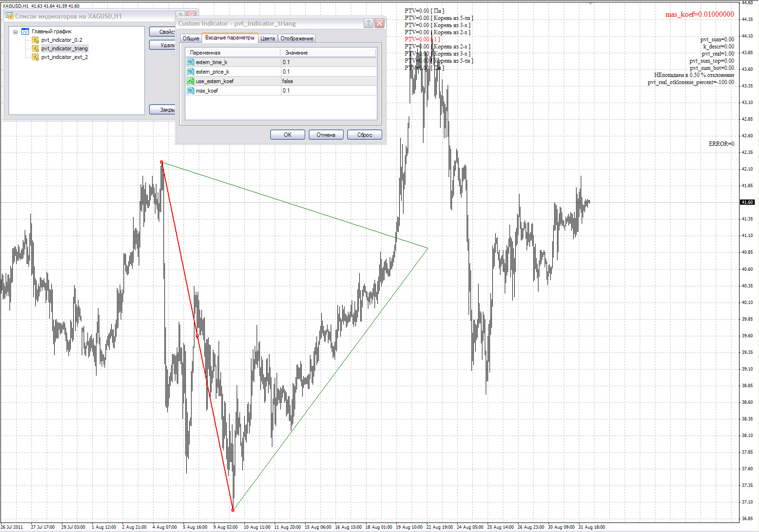The width and height of the screenshot is (759, 532).
Task: Open the Общие tab
Action: click(191, 38)
